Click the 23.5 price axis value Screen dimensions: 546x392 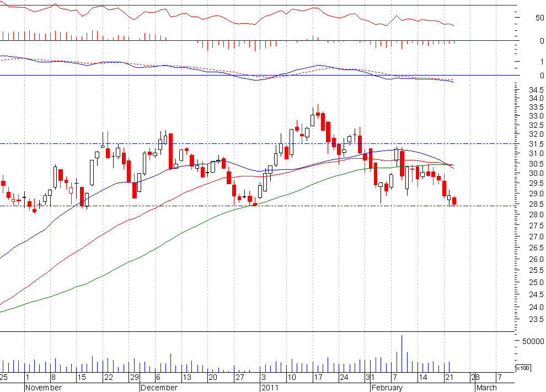coord(536,319)
